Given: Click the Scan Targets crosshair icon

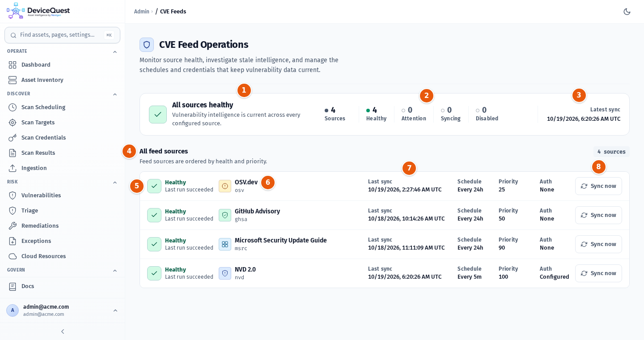Looking at the screenshot, I should pyautogui.click(x=13, y=123).
